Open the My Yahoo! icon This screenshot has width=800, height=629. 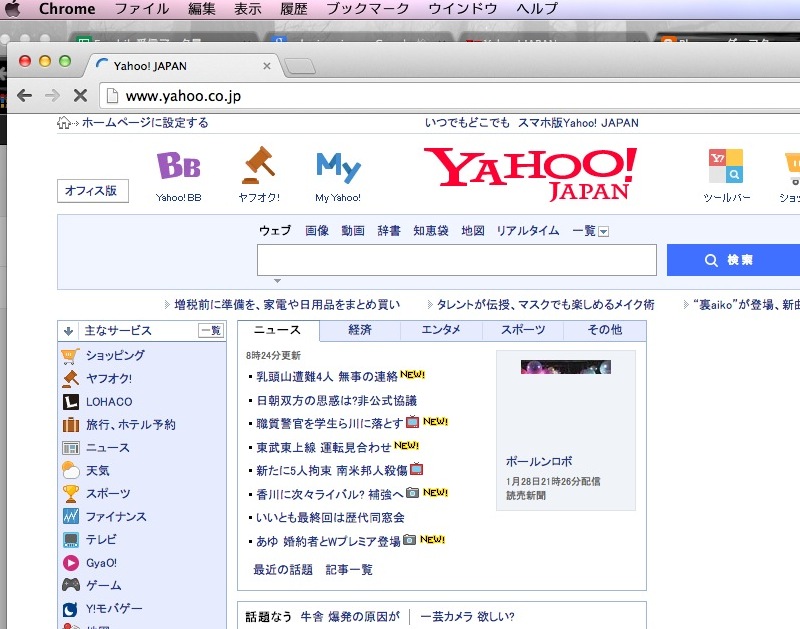338,167
